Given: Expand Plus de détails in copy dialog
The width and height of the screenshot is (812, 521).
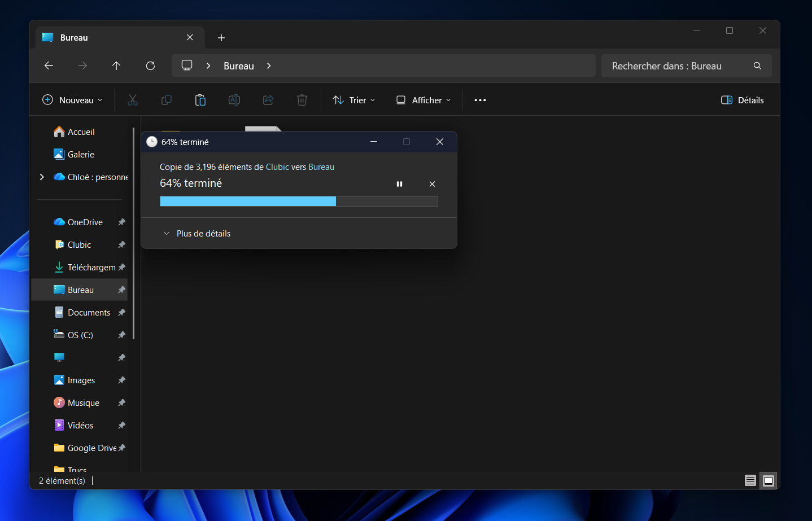Looking at the screenshot, I should pos(197,234).
